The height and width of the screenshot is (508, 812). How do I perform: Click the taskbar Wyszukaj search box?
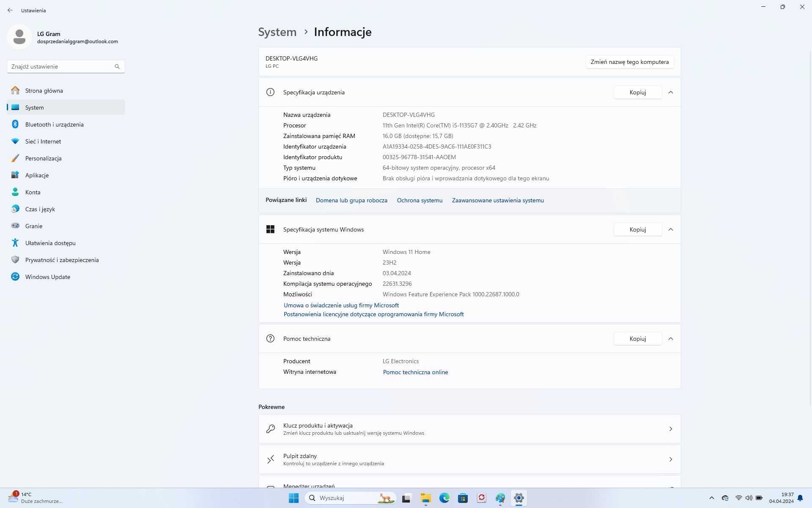click(351, 498)
